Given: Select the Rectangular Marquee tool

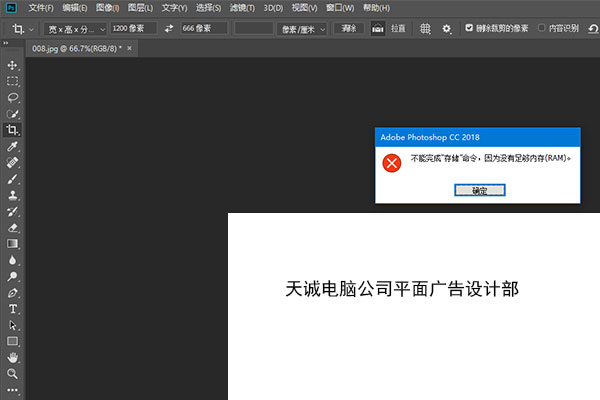Looking at the screenshot, I should (x=13, y=81).
